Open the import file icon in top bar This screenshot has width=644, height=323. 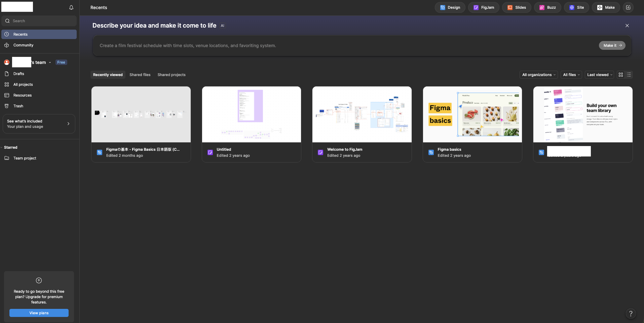[628, 7]
